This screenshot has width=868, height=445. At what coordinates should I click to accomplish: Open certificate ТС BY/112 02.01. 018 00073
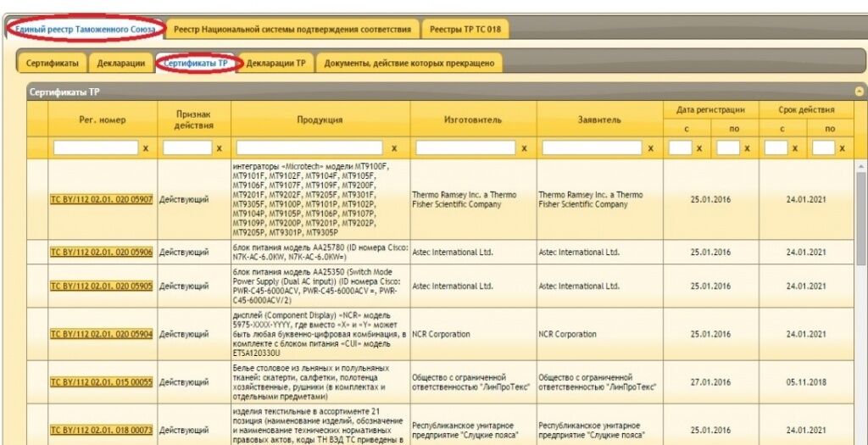pyautogui.click(x=102, y=430)
